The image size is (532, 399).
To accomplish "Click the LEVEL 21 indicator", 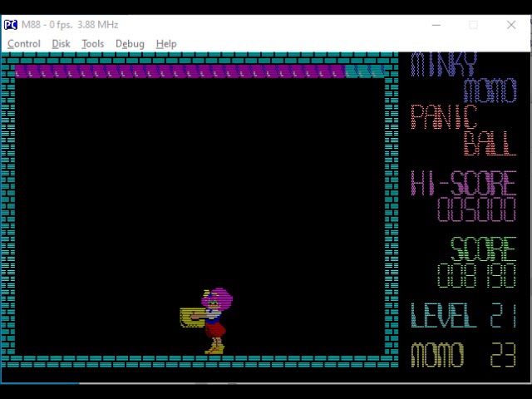I will pyautogui.click(x=464, y=315).
